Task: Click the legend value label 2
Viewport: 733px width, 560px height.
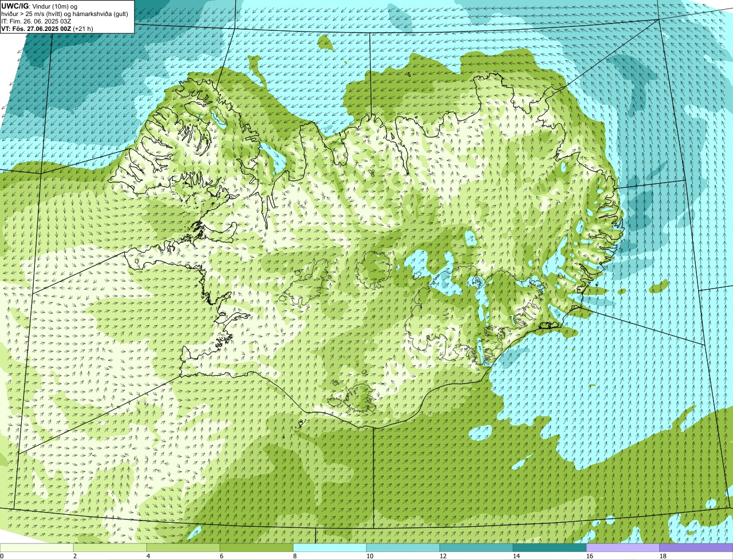Action: [x=75, y=556]
